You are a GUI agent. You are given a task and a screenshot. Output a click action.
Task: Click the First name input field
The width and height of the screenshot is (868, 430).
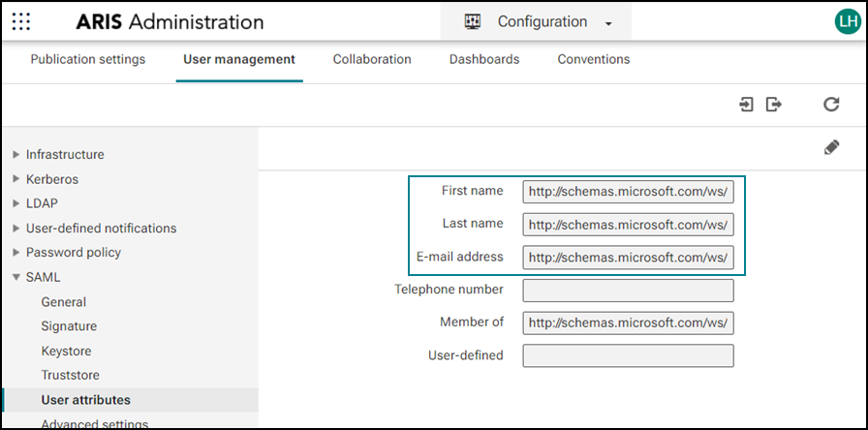coord(629,192)
